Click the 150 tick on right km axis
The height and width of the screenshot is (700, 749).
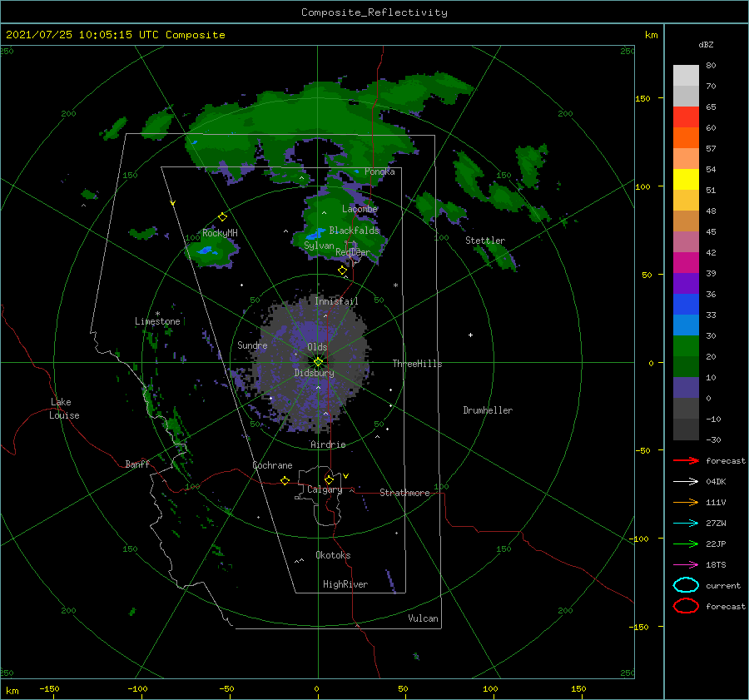coord(642,98)
